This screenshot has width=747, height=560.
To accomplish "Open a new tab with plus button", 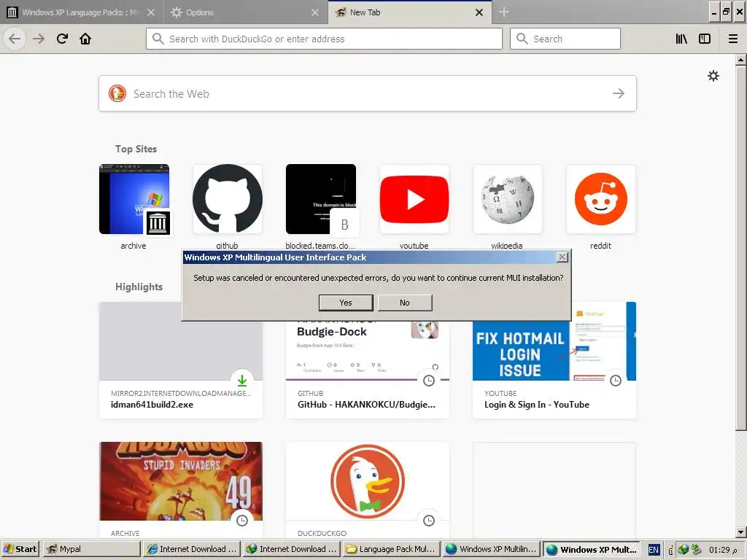I will click(x=504, y=12).
